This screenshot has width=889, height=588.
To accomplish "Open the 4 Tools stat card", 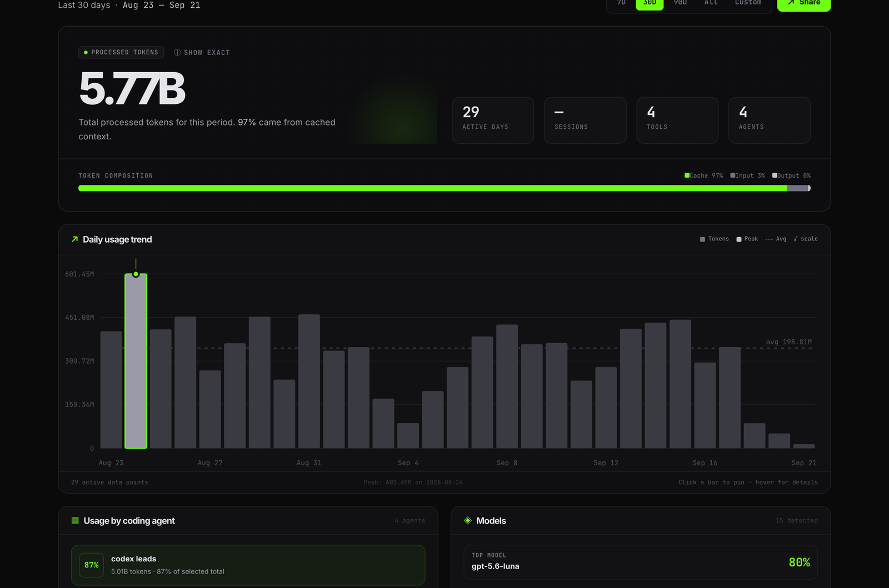I will coord(677,120).
